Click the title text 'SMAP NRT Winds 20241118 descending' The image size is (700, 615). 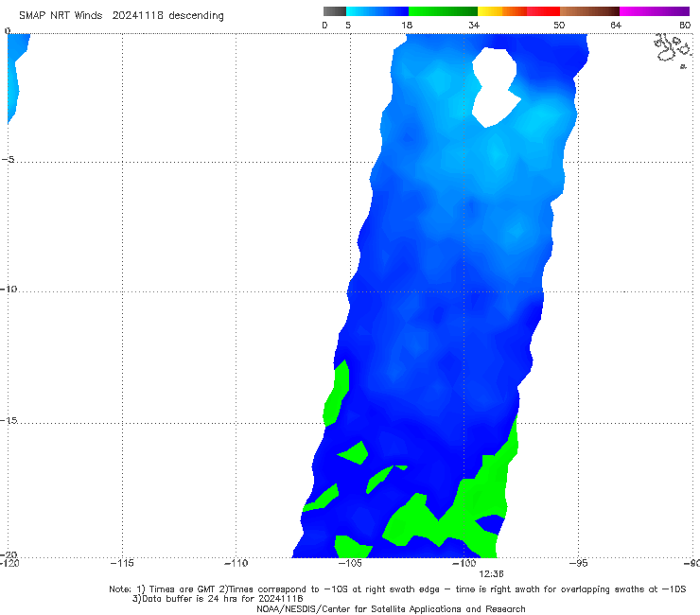pyautogui.click(x=121, y=15)
